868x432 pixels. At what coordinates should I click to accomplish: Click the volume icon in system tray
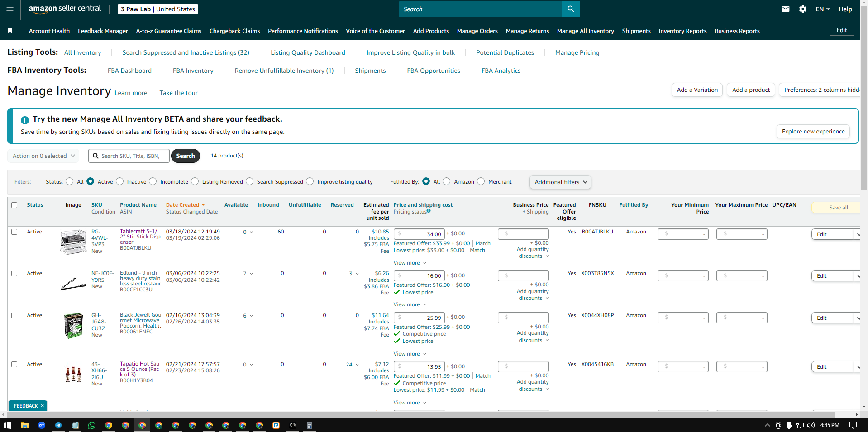[811, 425]
